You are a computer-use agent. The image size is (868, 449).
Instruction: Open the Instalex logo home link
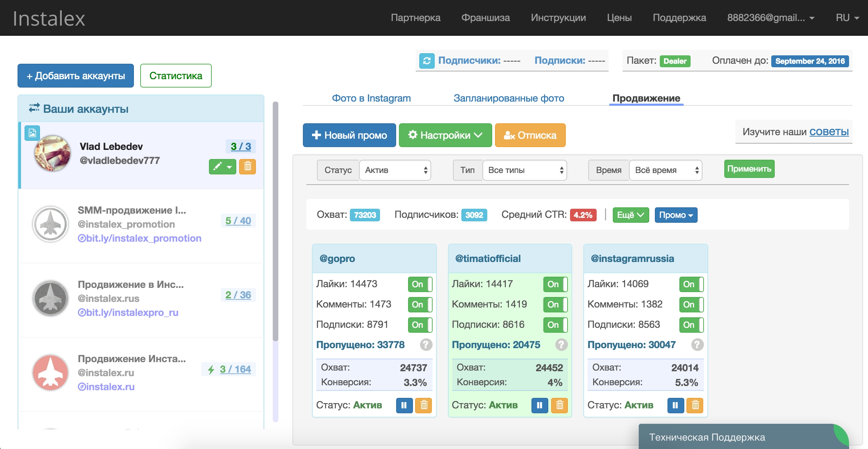click(49, 18)
